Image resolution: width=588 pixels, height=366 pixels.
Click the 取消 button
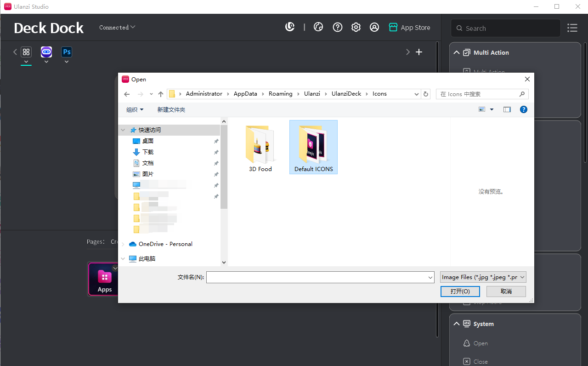click(506, 292)
